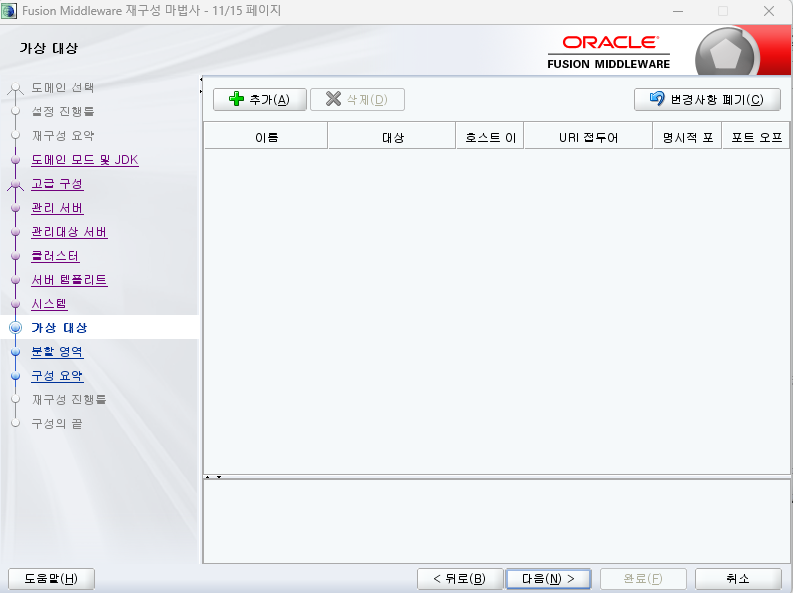Open 클러스터 step link
This screenshot has height=593, width=793.
[x=55, y=256]
